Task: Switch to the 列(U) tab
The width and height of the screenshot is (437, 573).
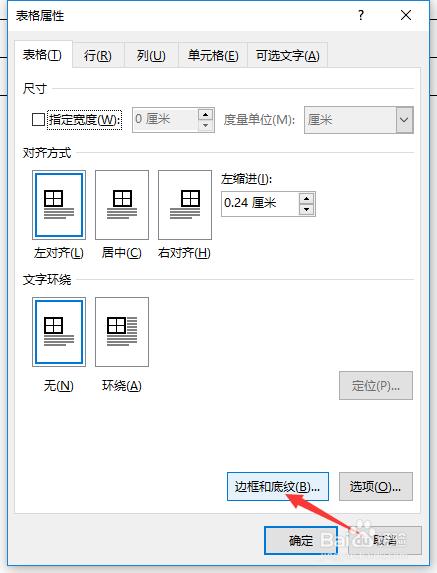Action: pyautogui.click(x=151, y=56)
